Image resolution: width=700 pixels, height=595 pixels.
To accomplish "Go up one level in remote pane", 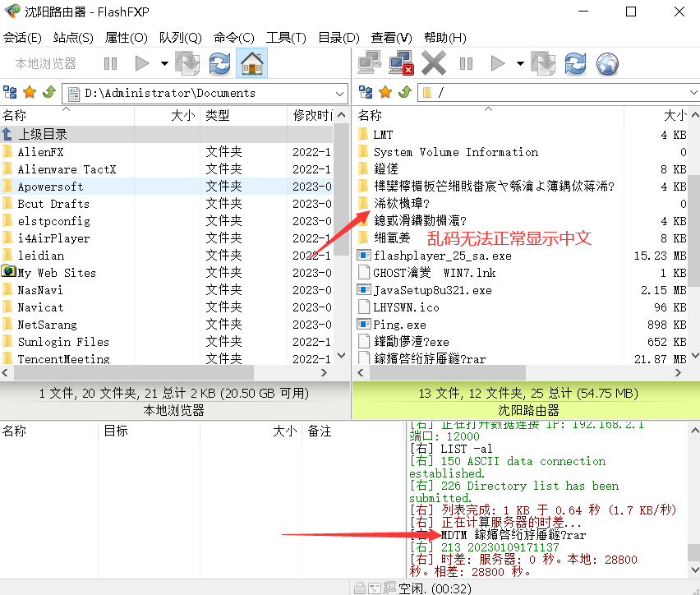I will coord(404,93).
